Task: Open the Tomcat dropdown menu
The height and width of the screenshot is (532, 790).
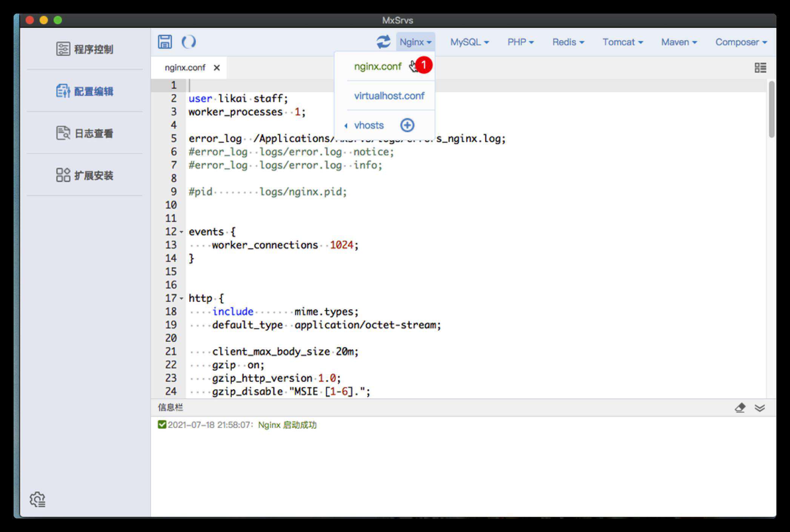Action: [622, 42]
